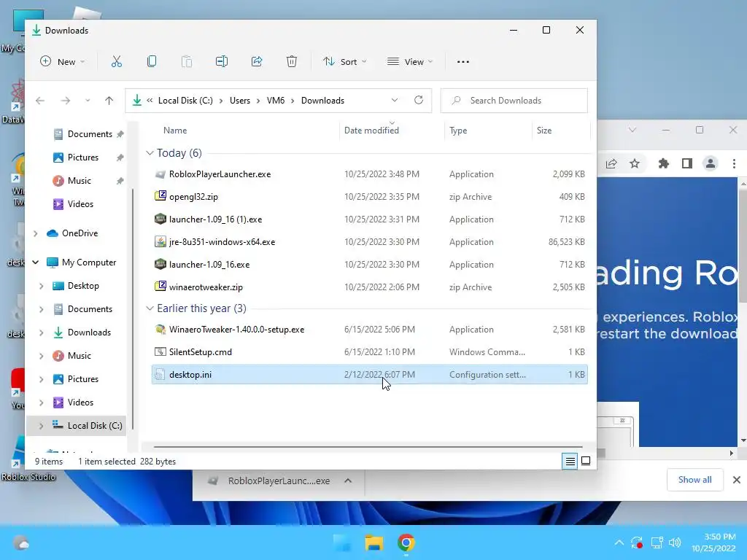Sort by Date modified column header
The width and height of the screenshot is (747, 560).
(371, 131)
